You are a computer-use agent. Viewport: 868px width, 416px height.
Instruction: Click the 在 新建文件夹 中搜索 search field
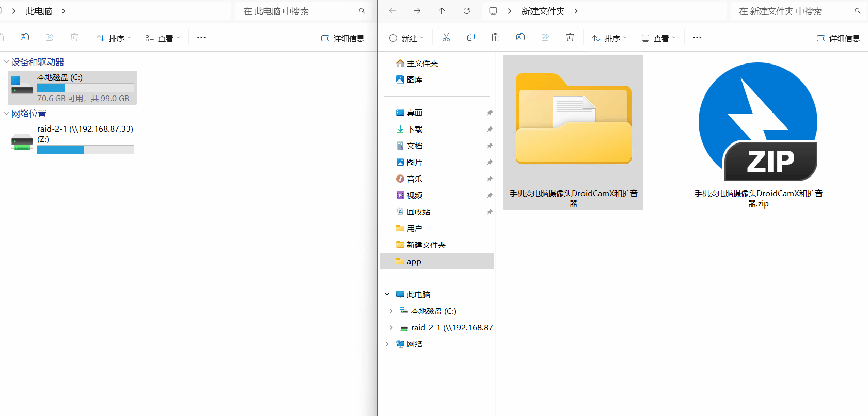798,11
